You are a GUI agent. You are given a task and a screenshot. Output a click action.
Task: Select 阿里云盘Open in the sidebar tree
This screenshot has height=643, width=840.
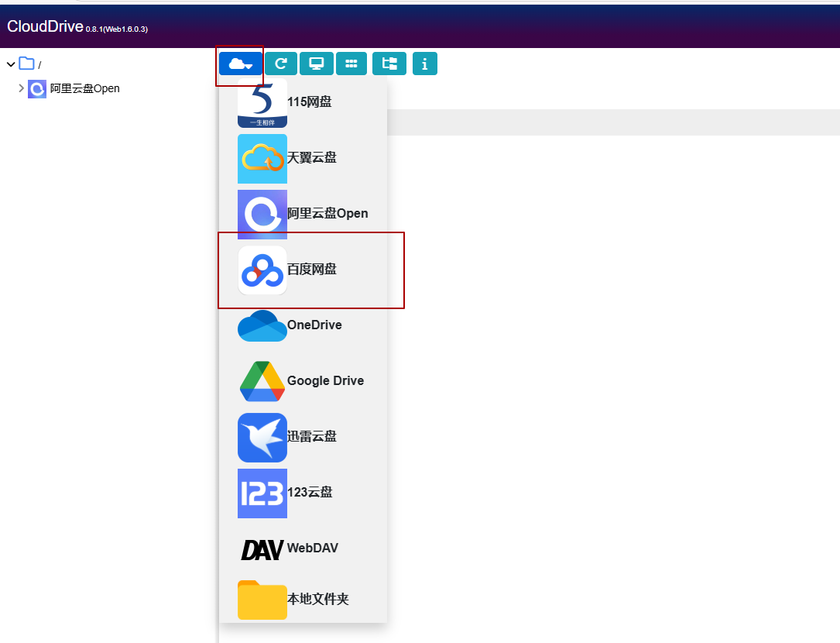(84, 88)
